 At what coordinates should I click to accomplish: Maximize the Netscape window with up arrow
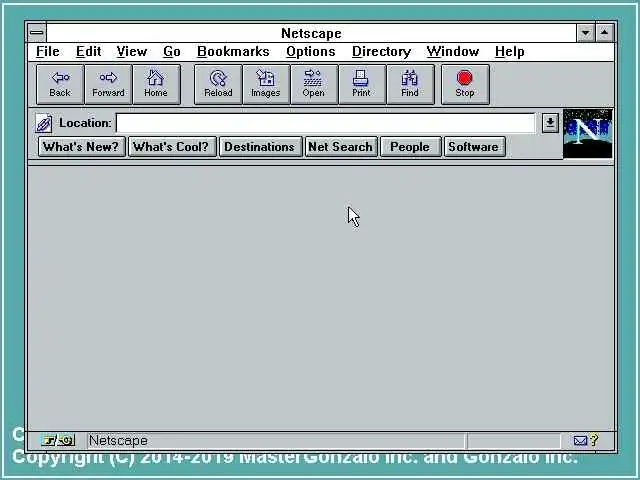(605, 33)
